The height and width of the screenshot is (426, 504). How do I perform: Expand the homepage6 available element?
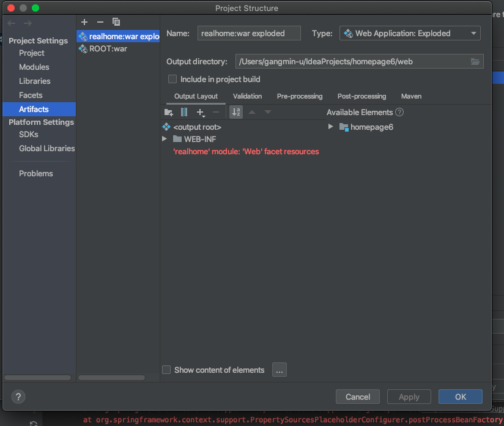(x=330, y=127)
